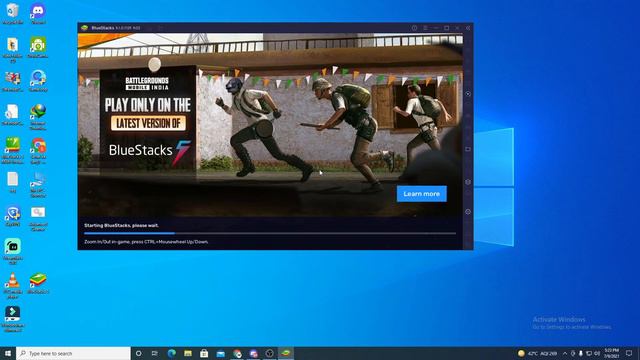Collapse the BlueStacks side toolbar arrow
640x360 pixels.
coord(468,28)
